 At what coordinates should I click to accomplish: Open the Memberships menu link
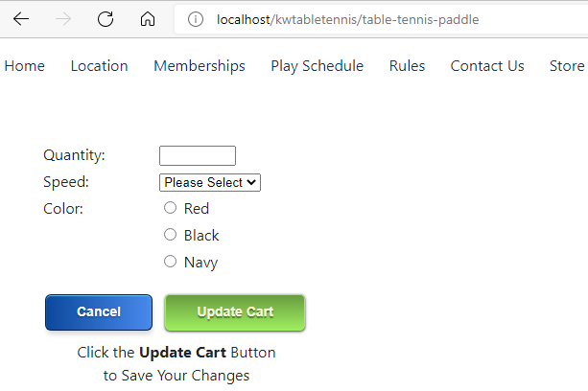tap(200, 66)
